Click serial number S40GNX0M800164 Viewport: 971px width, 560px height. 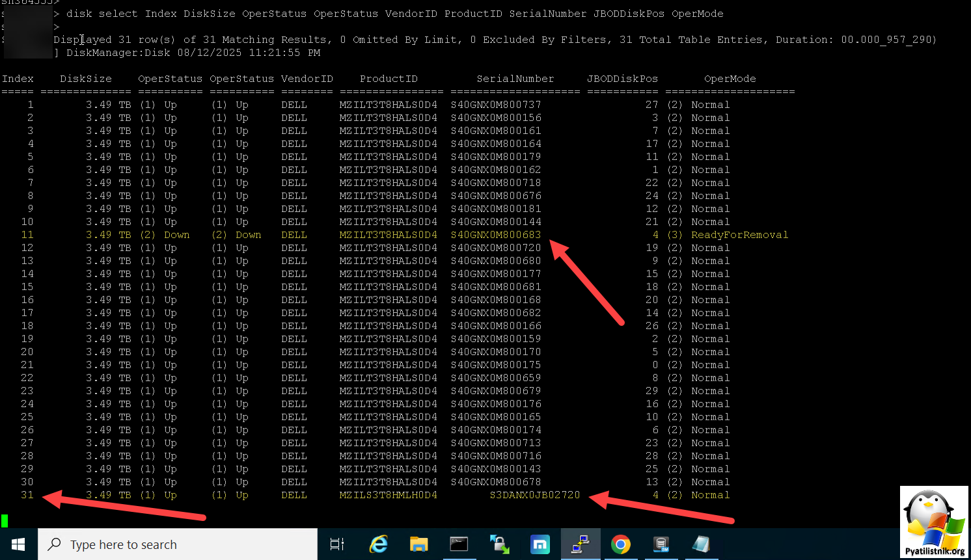tap(496, 144)
